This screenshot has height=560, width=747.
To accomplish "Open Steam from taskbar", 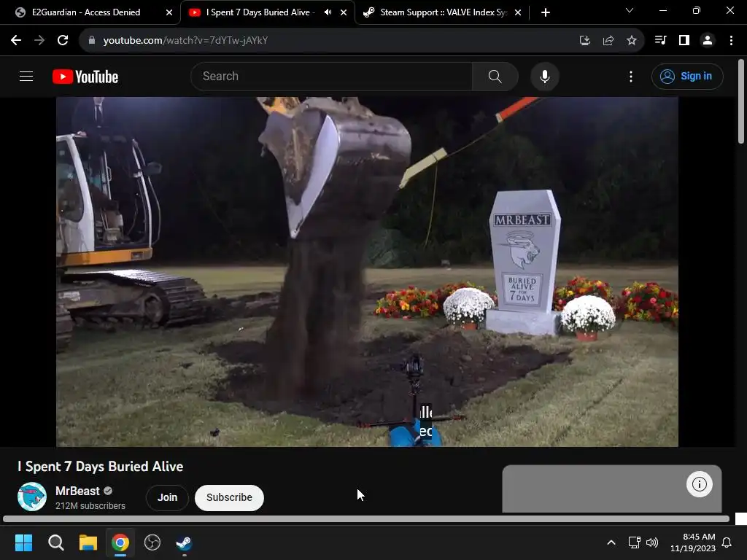I will click(x=185, y=542).
